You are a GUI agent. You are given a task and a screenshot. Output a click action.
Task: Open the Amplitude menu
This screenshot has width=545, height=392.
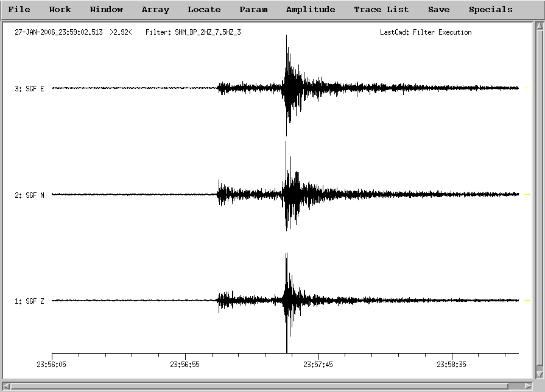coord(311,9)
